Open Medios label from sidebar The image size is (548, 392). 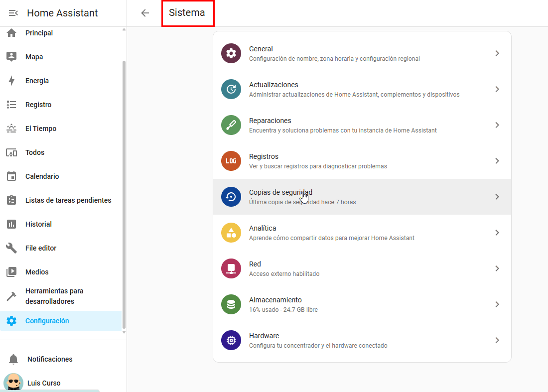click(x=37, y=272)
